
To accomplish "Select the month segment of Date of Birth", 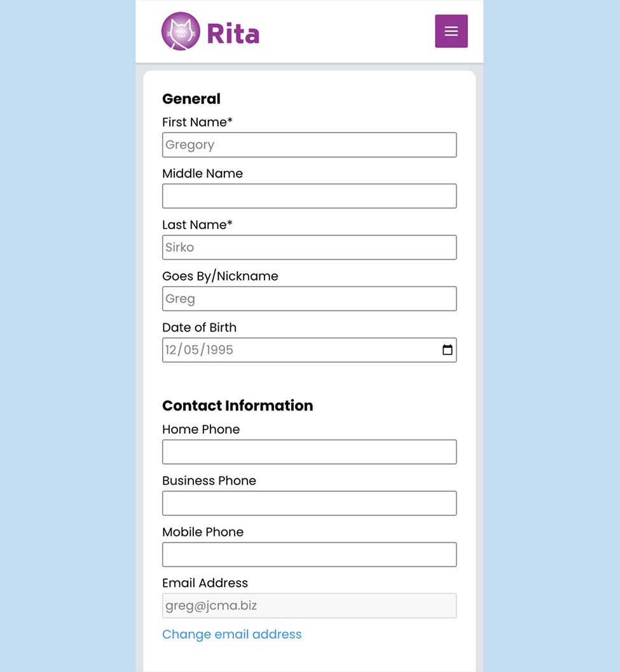I will [170, 350].
